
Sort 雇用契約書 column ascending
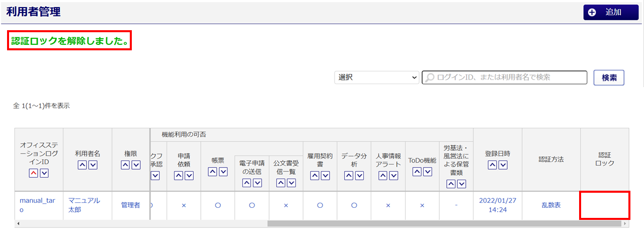coord(315,176)
